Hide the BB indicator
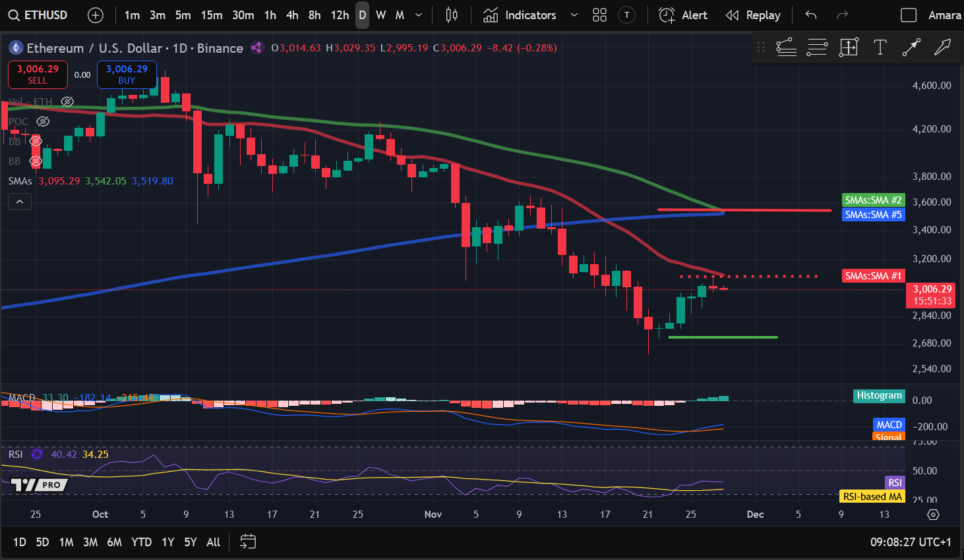 [x=36, y=141]
